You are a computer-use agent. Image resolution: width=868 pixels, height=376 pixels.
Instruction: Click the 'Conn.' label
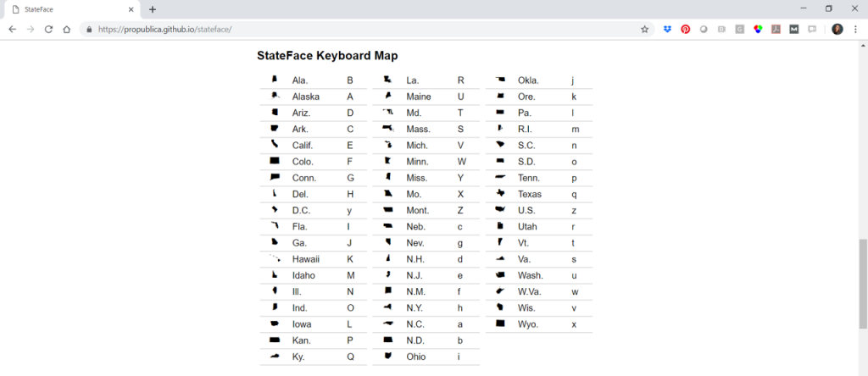pyautogui.click(x=304, y=178)
